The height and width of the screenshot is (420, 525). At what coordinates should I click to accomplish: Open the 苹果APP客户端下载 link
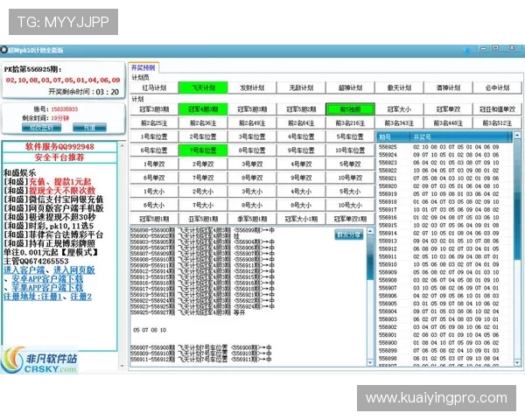click(x=47, y=287)
